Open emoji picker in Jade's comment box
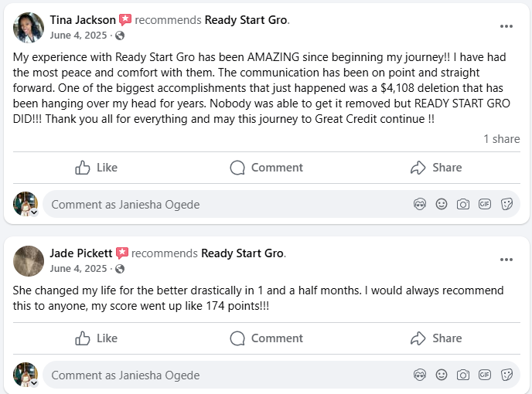The width and height of the screenshot is (532, 394). 442,375
